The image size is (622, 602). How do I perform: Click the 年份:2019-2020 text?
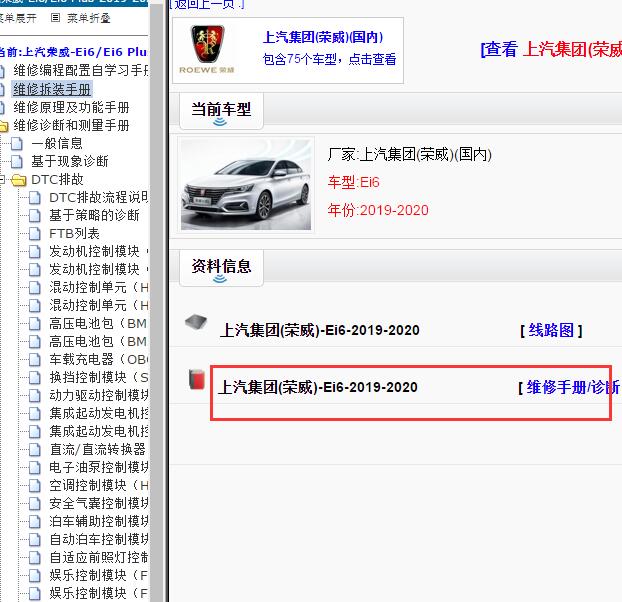[378, 210]
